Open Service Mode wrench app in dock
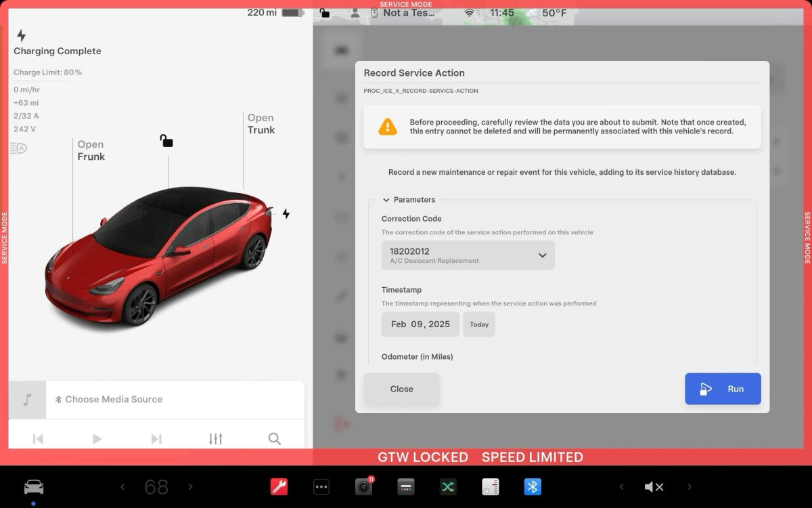 coord(279,486)
